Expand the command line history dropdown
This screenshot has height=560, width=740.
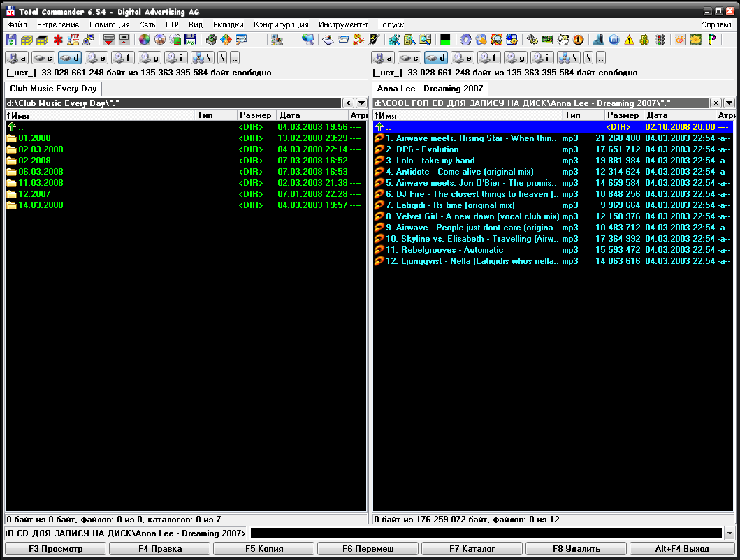(730, 533)
